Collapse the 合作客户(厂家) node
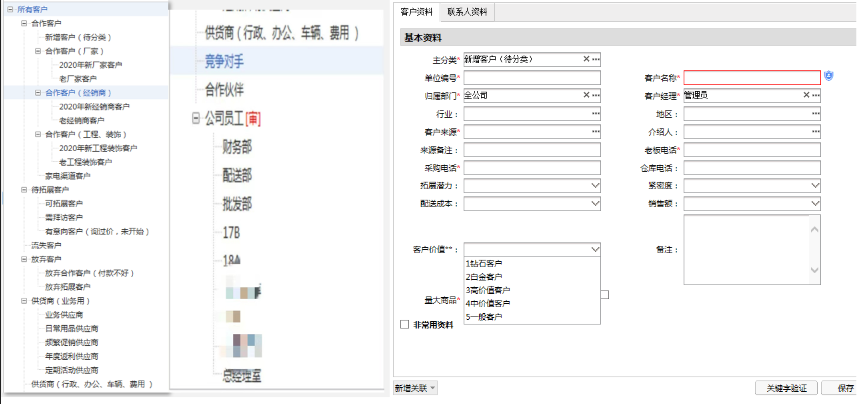This screenshot has width=863, height=404. click(x=38, y=51)
